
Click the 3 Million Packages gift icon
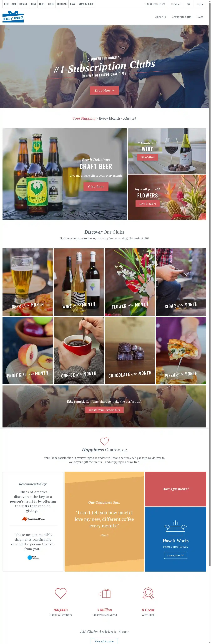click(x=104, y=593)
